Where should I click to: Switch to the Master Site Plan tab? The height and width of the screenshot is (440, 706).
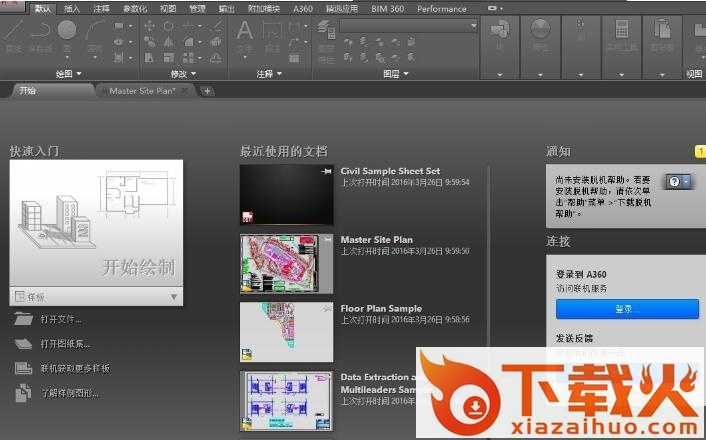[x=141, y=91]
